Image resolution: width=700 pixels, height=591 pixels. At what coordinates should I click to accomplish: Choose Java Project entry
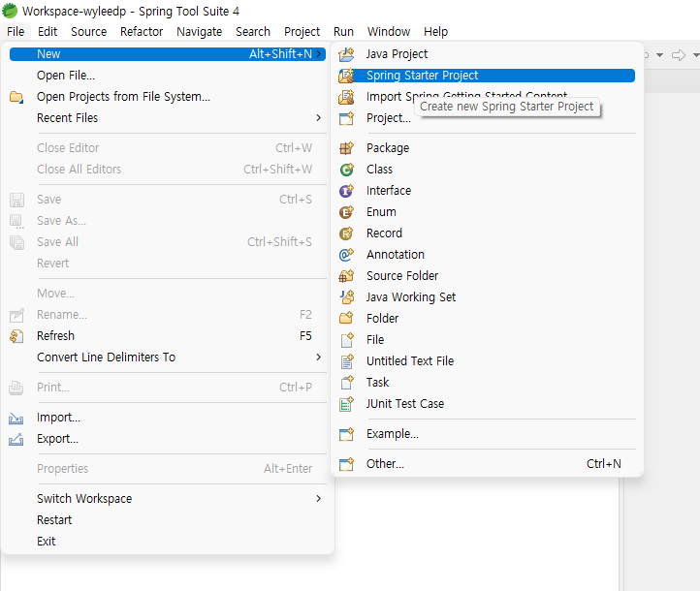pos(487,54)
